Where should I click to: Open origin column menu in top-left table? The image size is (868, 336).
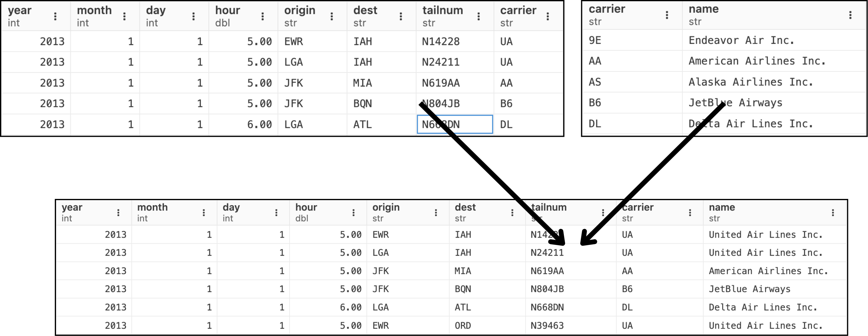click(x=332, y=16)
